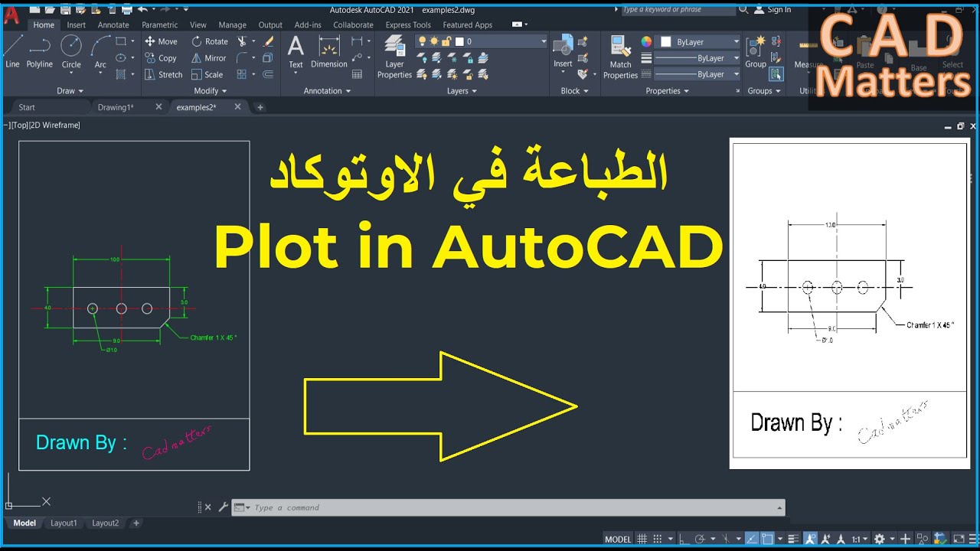Image resolution: width=980 pixels, height=551 pixels.
Task: Expand the Block panel
Action: pos(574,90)
